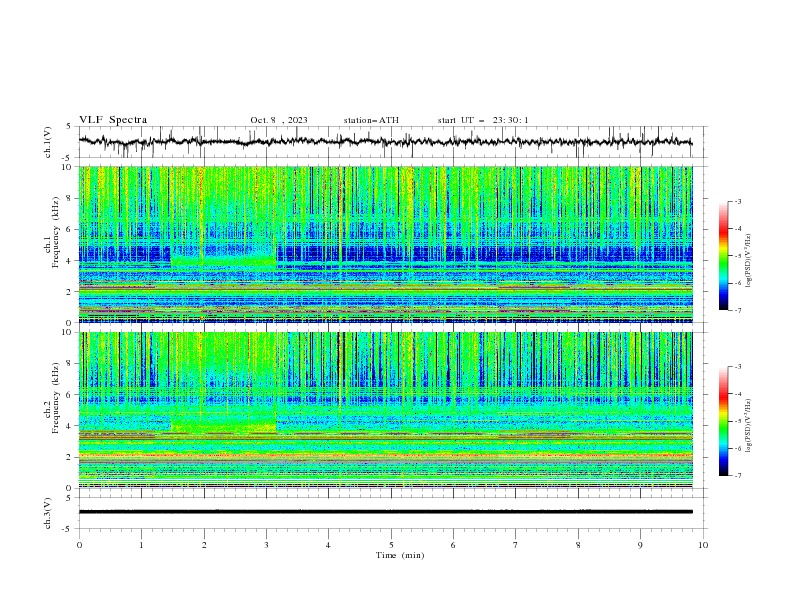Click the ch.1 colorbar 'log(PSD)(V²/Hz)' label
The width and height of the screenshot is (792, 612).
(749, 261)
